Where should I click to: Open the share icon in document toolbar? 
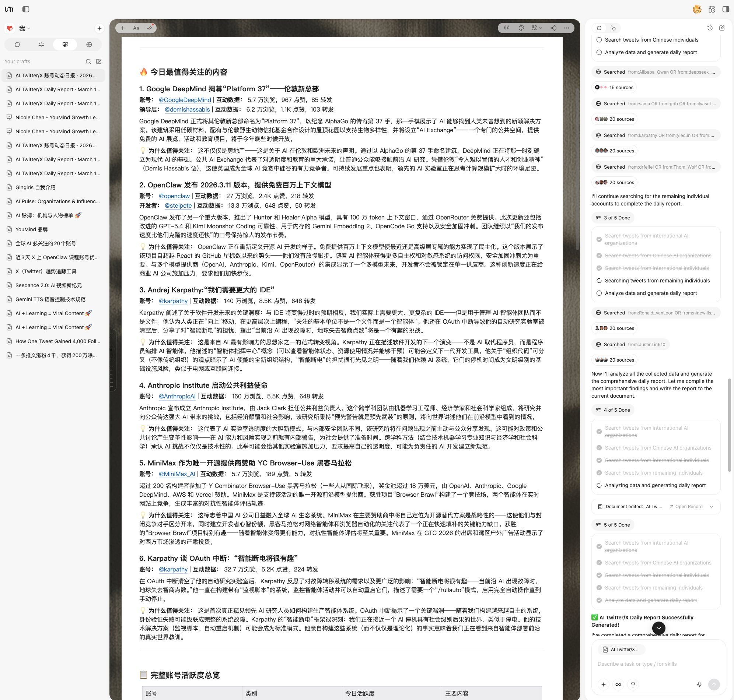[553, 28]
